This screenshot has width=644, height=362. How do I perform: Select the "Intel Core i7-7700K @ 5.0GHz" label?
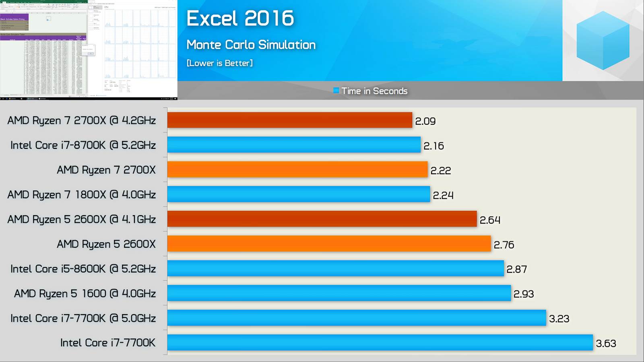pyautogui.click(x=83, y=318)
